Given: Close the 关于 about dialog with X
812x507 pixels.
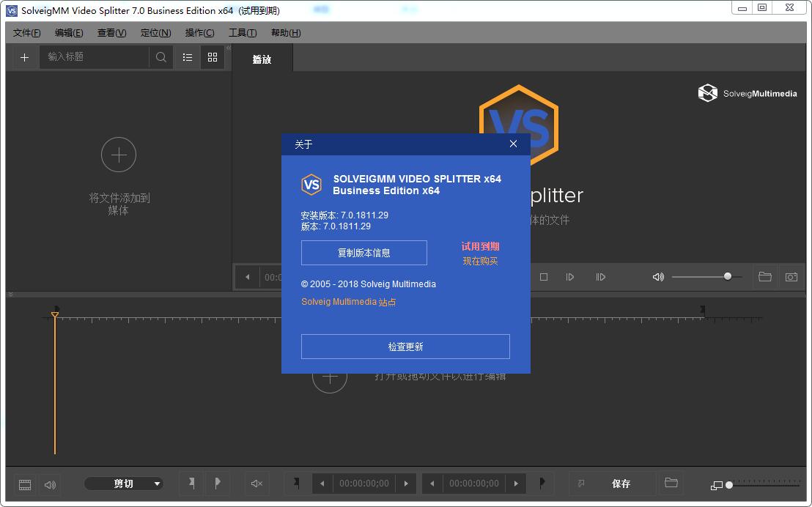Looking at the screenshot, I should (x=513, y=144).
